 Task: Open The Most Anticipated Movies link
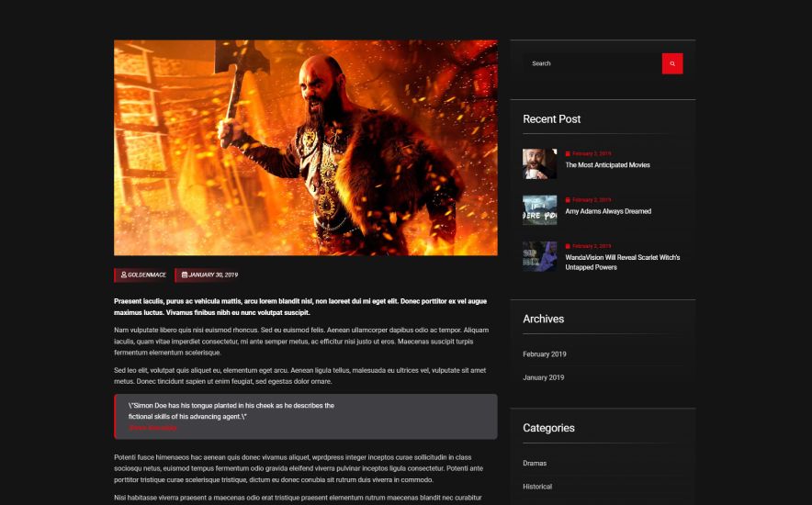coord(607,165)
